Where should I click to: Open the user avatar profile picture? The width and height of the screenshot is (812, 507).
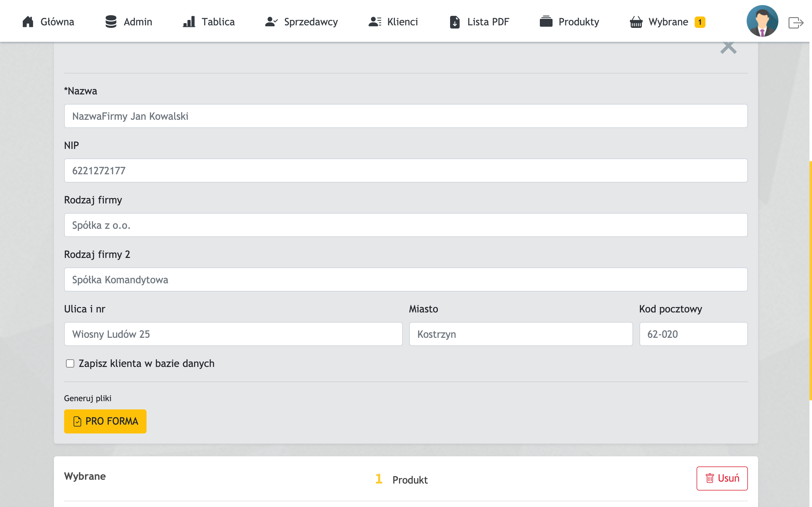[762, 21]
